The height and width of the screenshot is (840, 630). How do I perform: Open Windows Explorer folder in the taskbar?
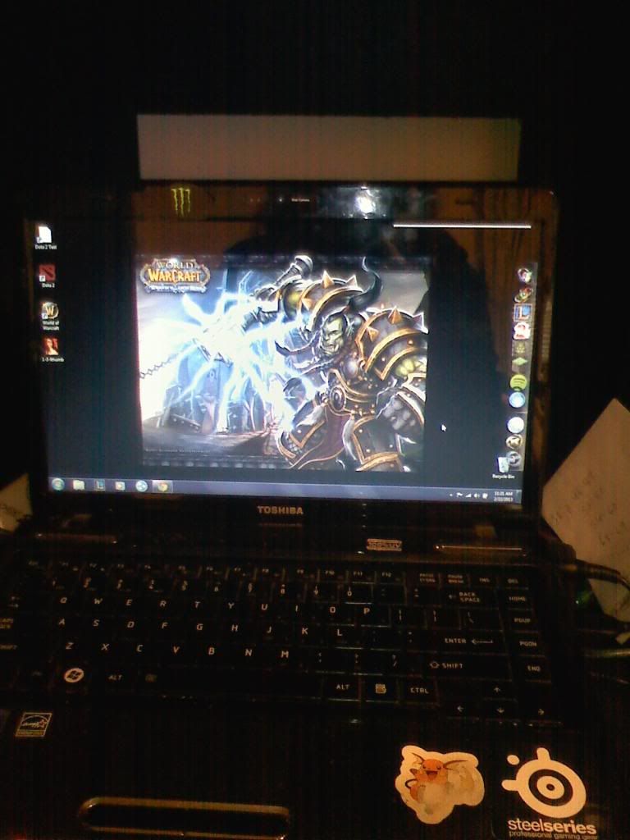(x=79, y=486)
